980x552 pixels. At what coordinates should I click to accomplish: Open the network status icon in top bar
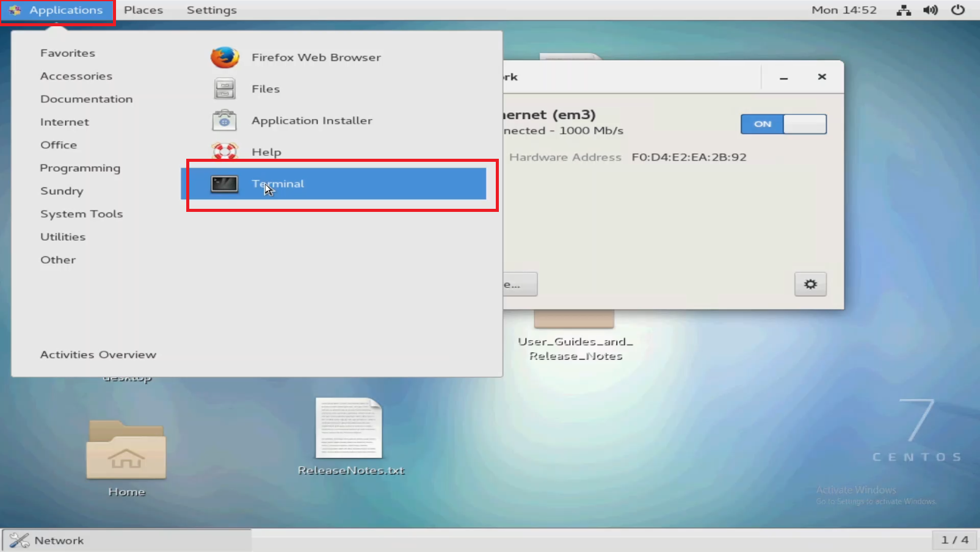click(904, 10)
